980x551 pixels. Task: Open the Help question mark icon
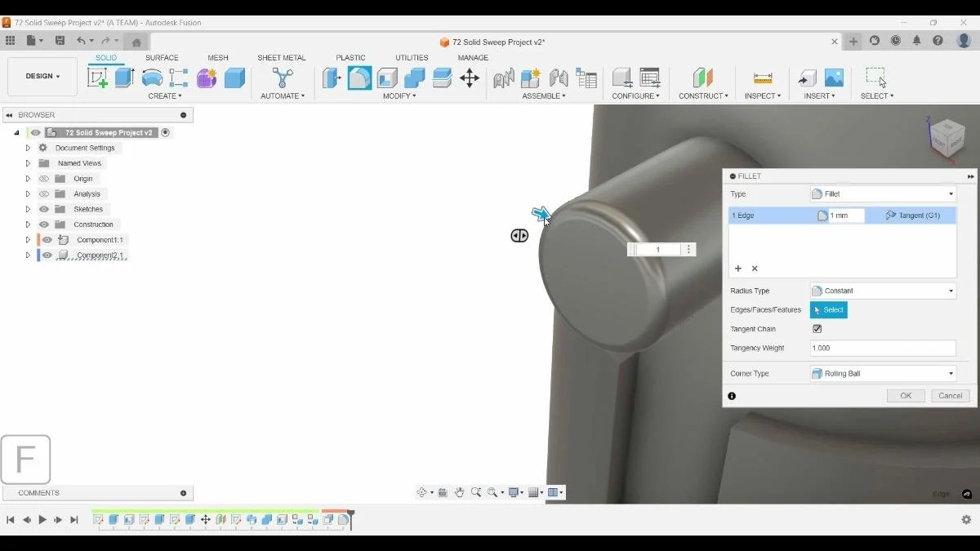938,41
